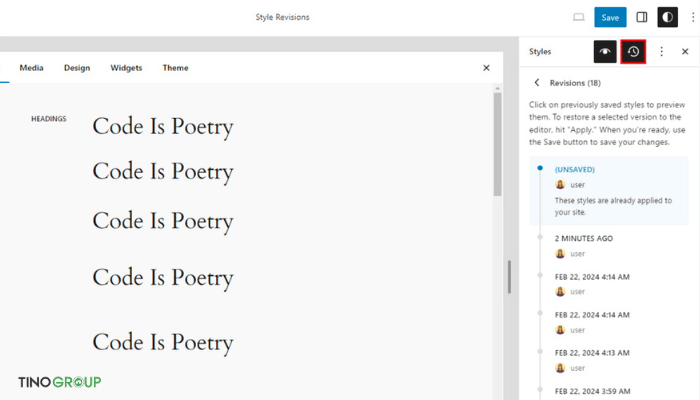Switch to the Widgets tab
700x400 pixels.
point(126,68)
